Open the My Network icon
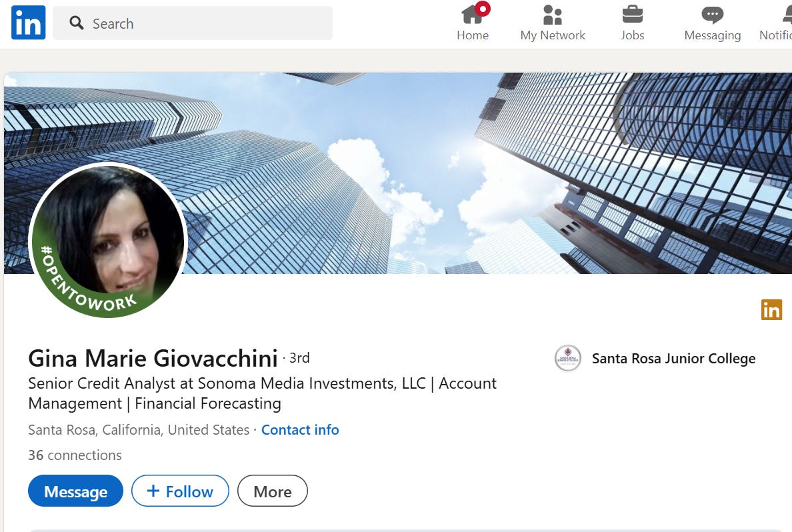The width and height of the screenshot is (792, 532). click(553, 15)
